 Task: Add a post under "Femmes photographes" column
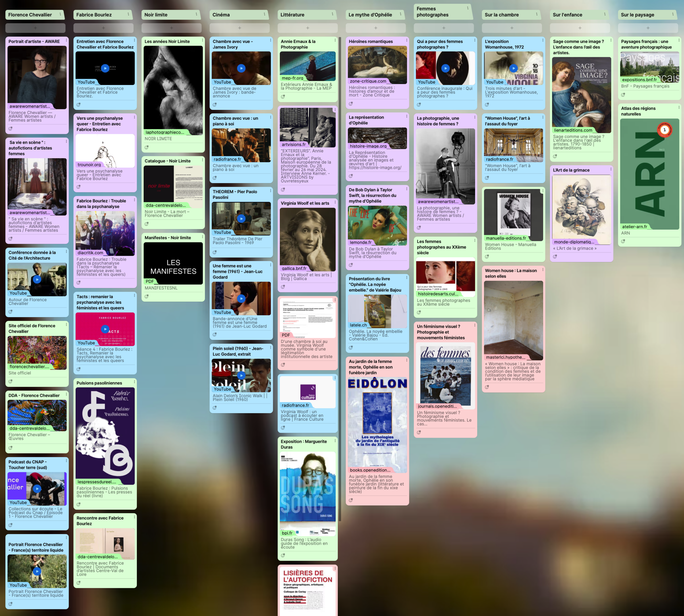coord(444,28)
